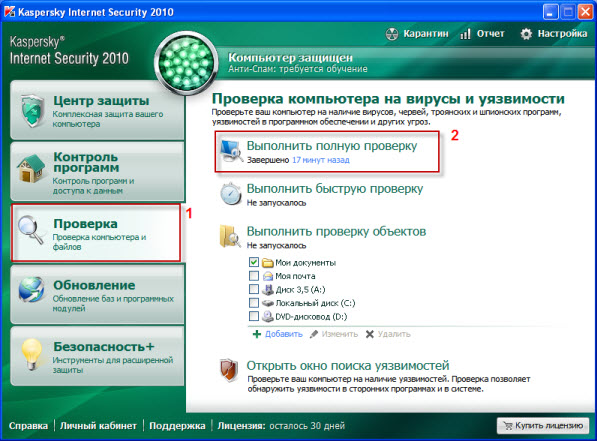This screenshot has height=441, width=597.
Task: Start Выполнить полную проверку
Action: pos(332,146)
